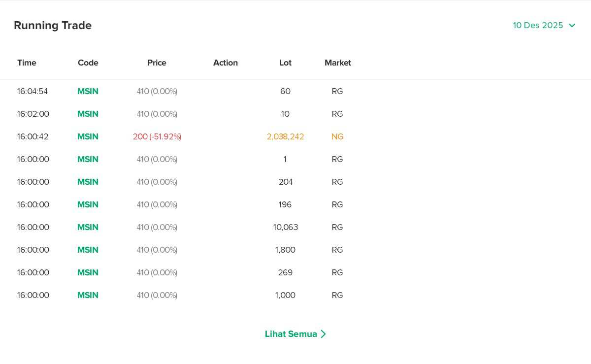The width and height of the screenshot is (591, 364).
Task: Click the Lot column header
Action: (x=285, y=63)
